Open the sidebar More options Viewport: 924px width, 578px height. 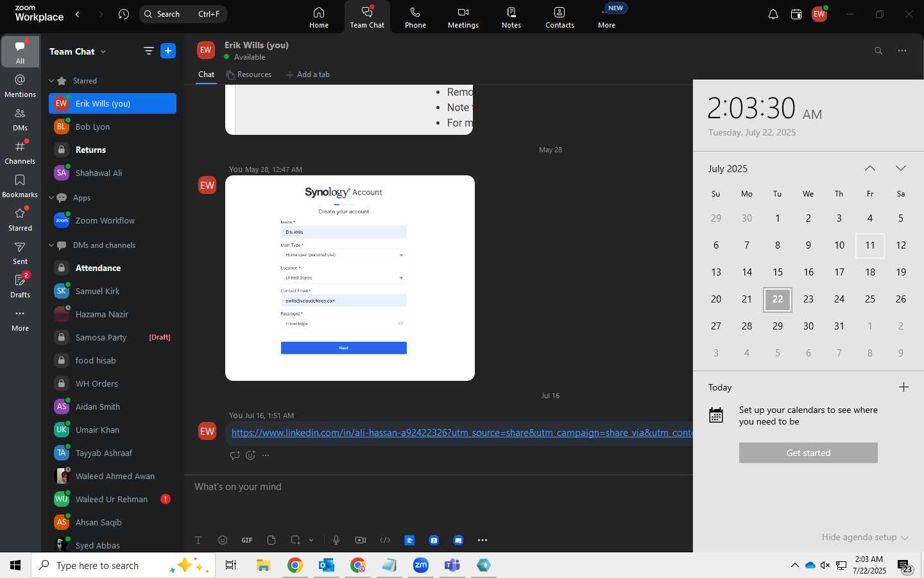[x=21, y=319]
